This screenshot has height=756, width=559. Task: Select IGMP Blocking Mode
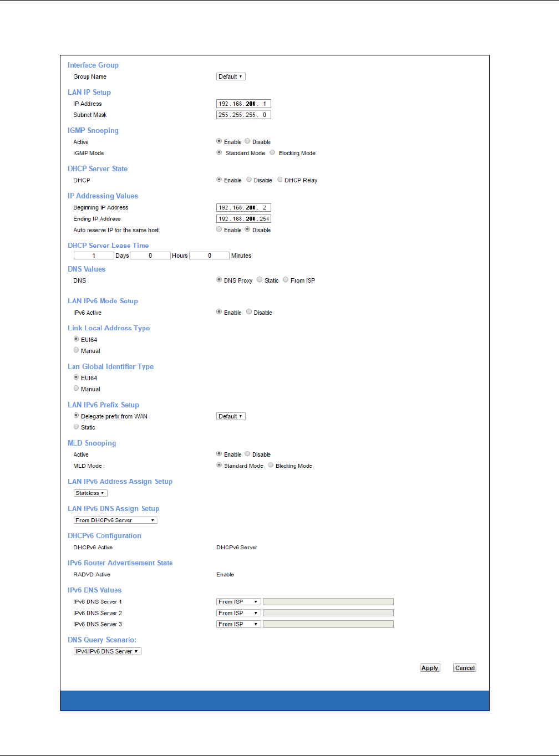click(x=272, y=152)
